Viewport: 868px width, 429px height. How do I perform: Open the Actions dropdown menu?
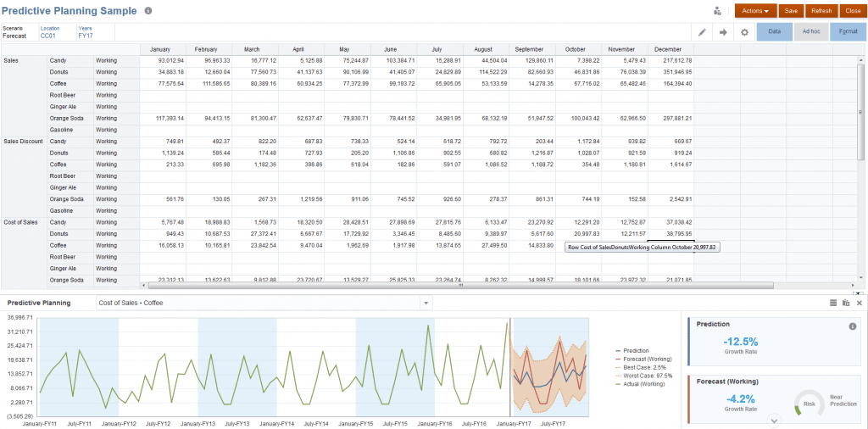click(755, 11)
